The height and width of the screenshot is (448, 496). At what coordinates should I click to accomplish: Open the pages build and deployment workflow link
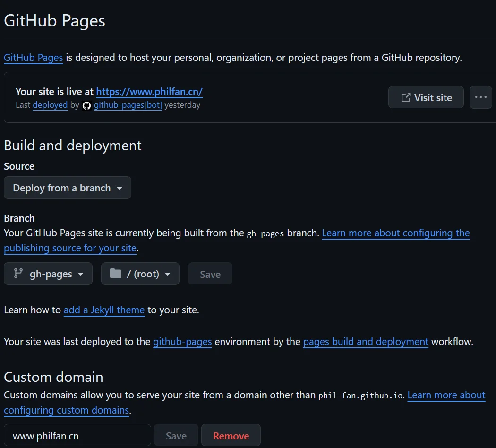[x=366, y=341]
